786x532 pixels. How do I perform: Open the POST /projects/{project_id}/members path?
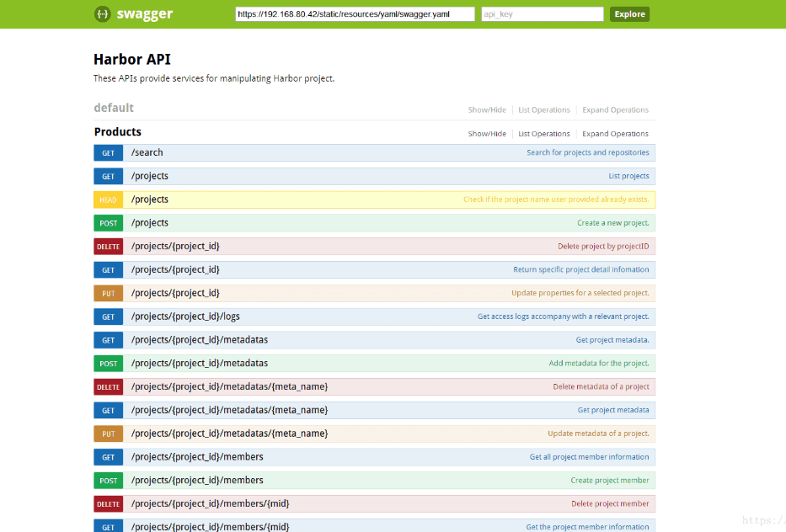pyautogui.click(x=197, y=481)
